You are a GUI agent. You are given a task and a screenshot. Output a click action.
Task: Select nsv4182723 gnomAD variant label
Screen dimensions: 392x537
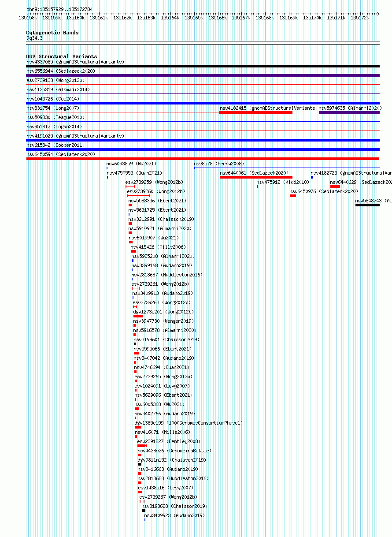[351, 173]
